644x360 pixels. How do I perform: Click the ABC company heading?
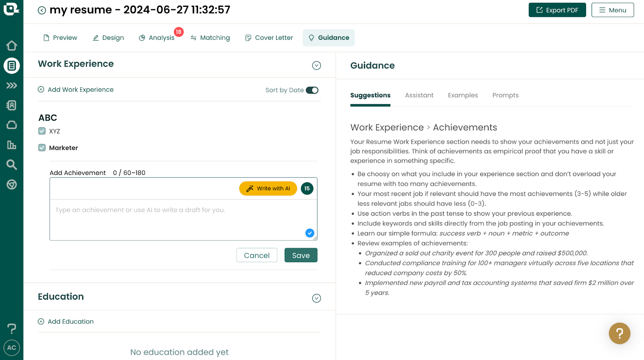[x=48, y=118]
